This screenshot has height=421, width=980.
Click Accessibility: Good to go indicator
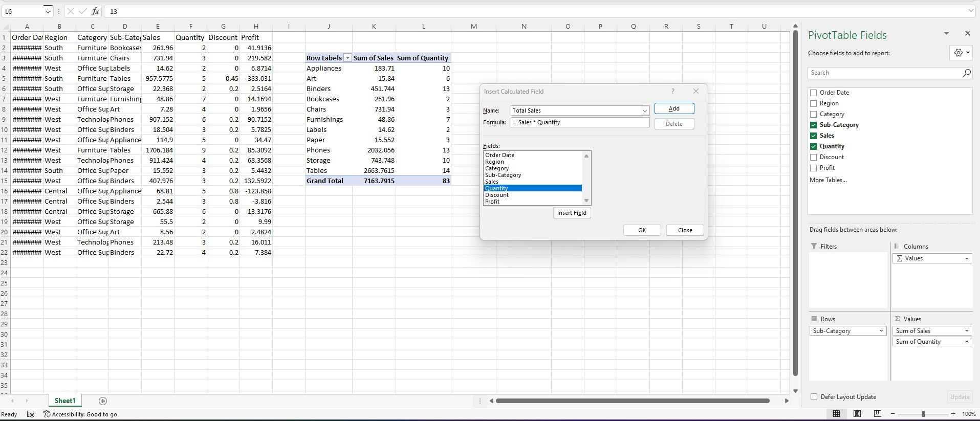pyautogui.click(x=80, y=414)
